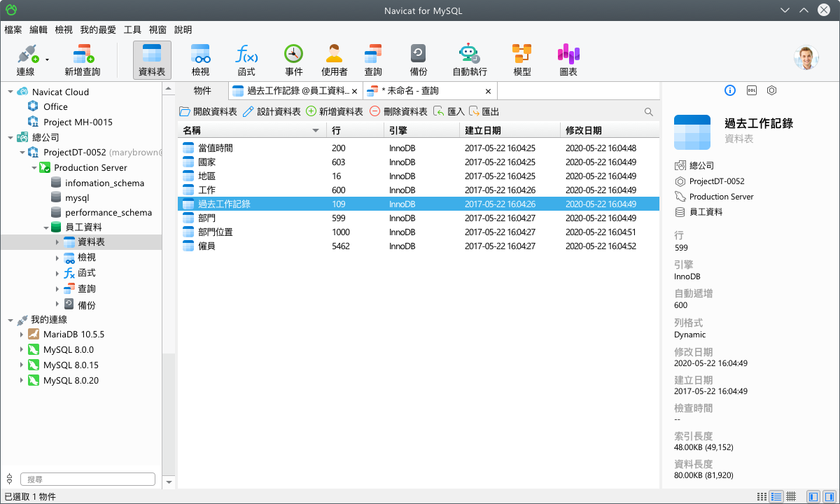
Task: Select the 國家 table row
Action: click(x=418, y=162)
